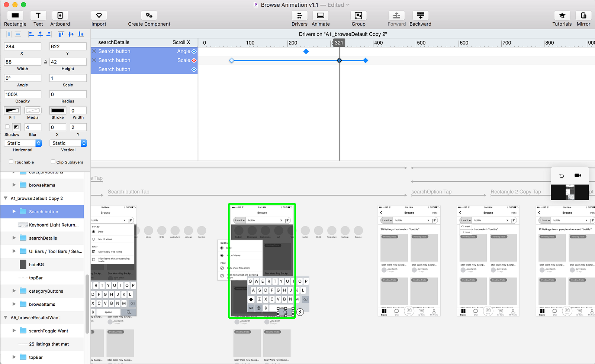Viewport: 595px width, 364px height.
Task: Click the last Scale keyframe on timeline
Action: click(x=366, y=60)
